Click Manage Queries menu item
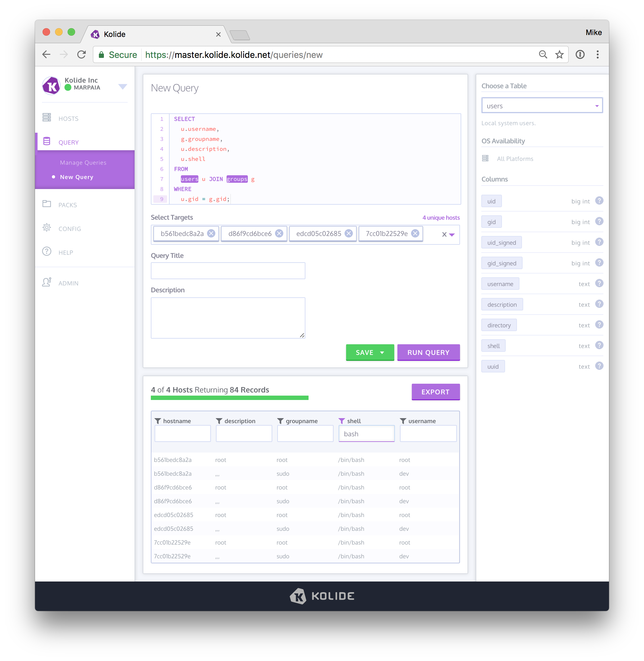The image size is (644, 661). [x=83, y=161]
